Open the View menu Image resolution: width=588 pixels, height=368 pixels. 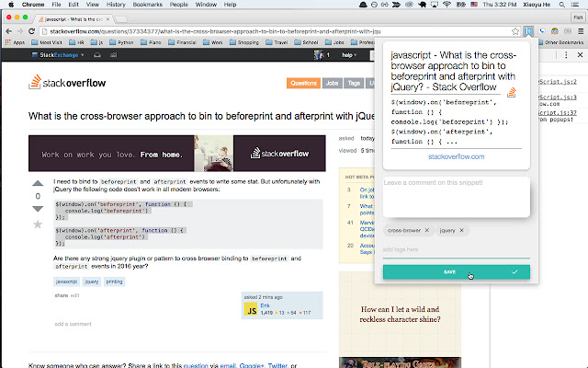tap(93, 5)
